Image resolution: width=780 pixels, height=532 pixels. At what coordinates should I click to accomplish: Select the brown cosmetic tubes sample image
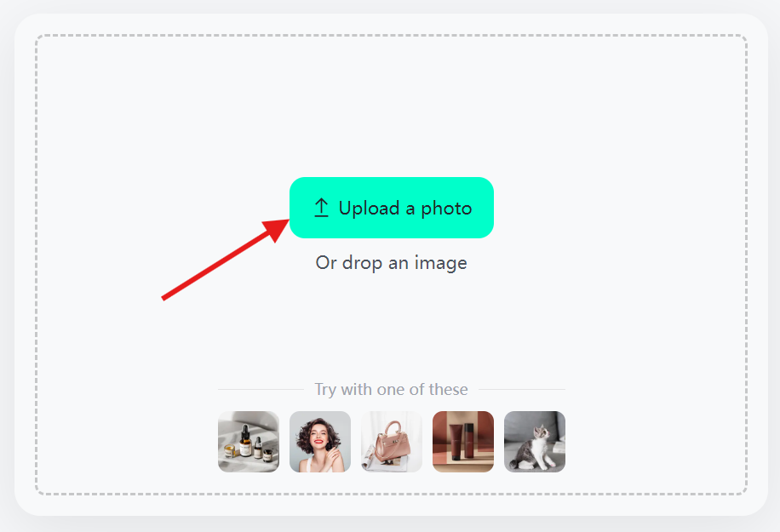click(x=463, y=442)
